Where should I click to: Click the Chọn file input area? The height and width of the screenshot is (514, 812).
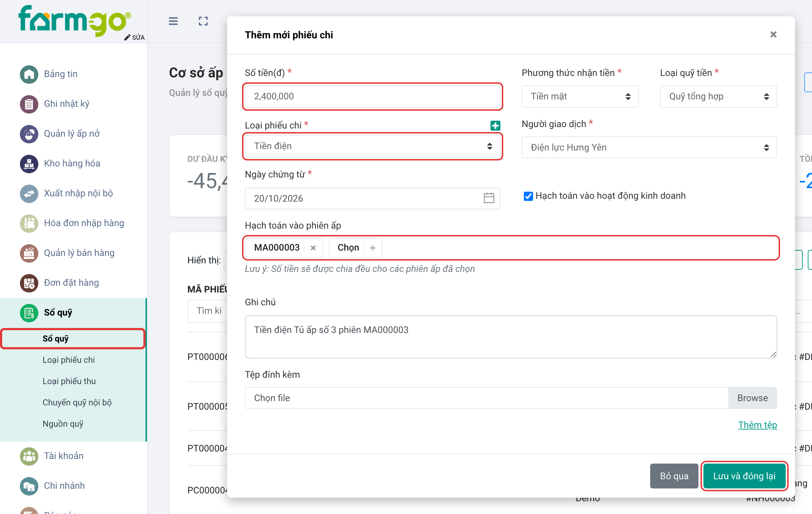[x=487, y=398]
